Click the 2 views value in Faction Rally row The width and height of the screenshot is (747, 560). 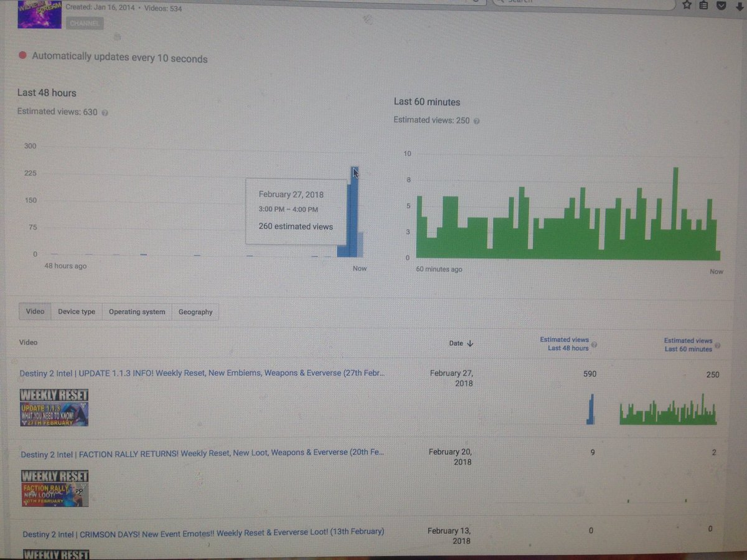click(715, 452)
